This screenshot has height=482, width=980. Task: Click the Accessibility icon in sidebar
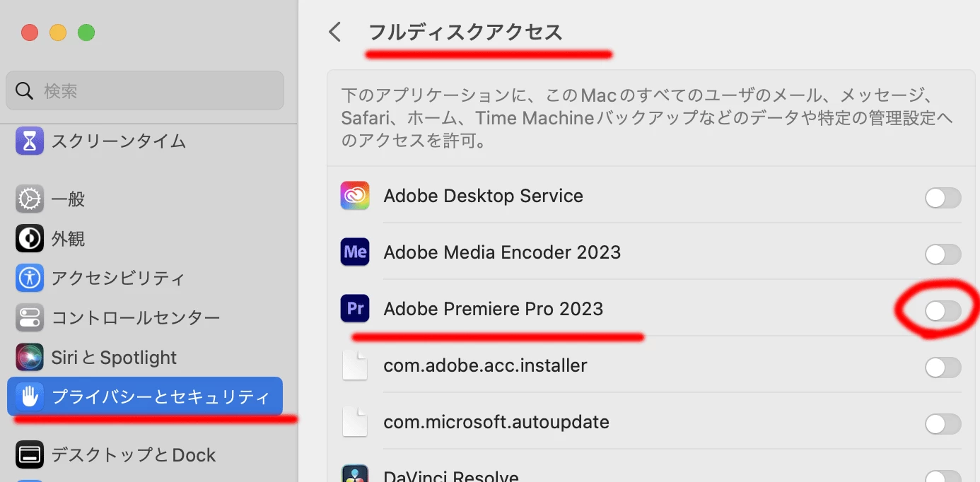(x=30, y=278)
